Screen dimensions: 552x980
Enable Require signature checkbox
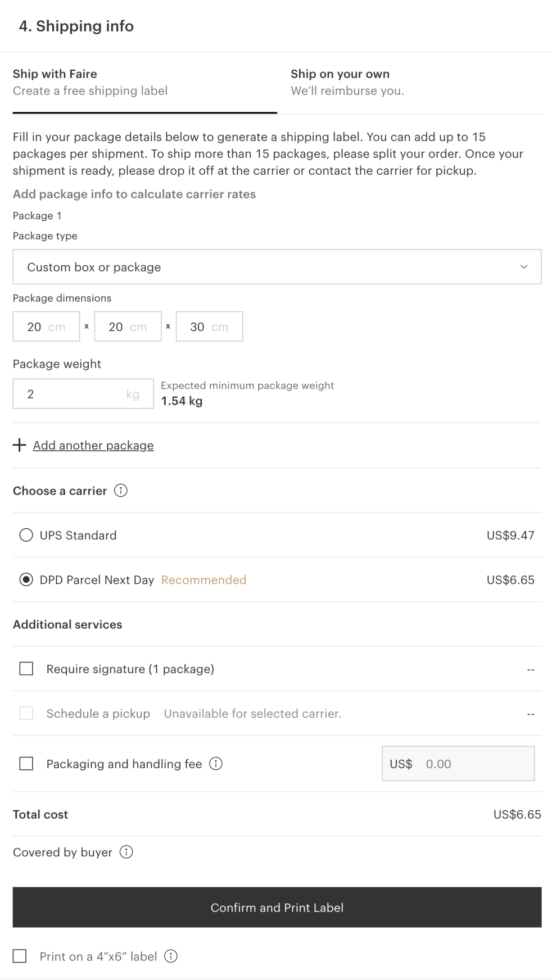[x=26, y=669]
